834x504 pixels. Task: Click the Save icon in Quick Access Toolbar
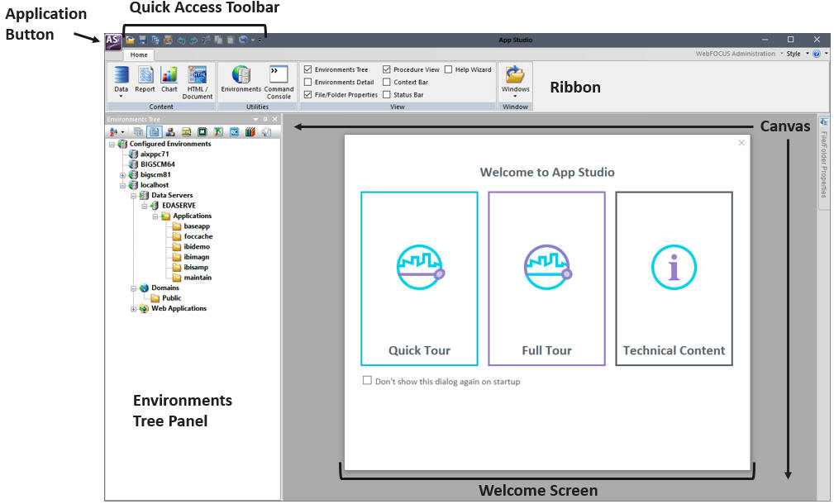(142, 40)
